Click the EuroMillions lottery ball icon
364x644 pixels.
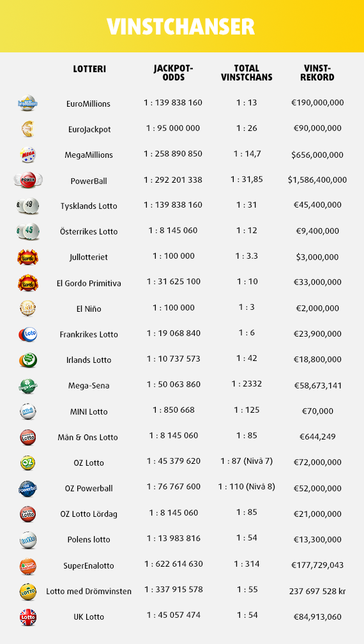[28, 103]
